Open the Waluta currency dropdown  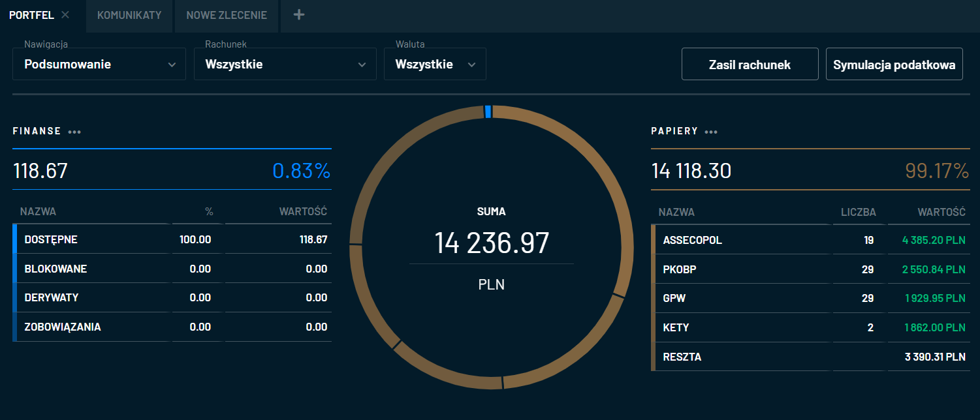pos(434,65)
